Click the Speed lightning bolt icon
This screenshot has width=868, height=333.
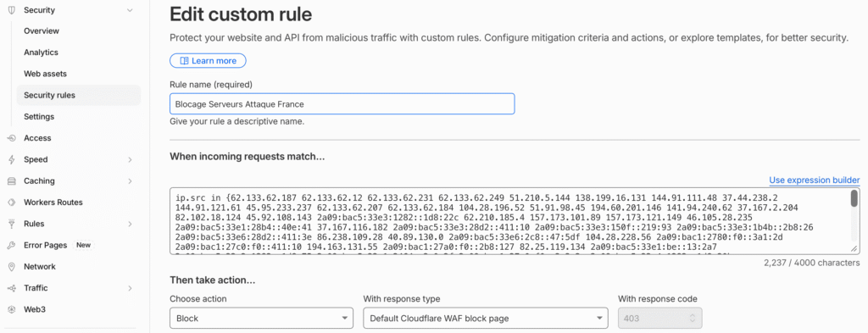pos(12,160)
